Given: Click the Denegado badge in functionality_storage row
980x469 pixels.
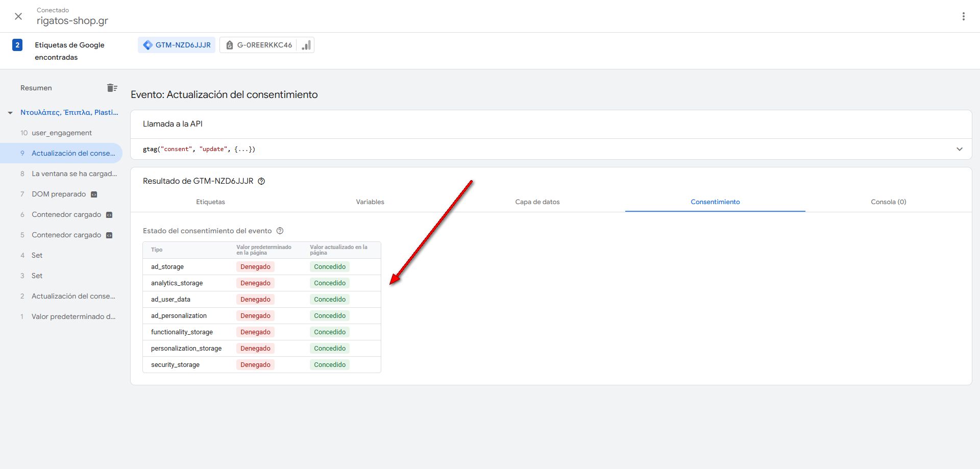Looking at the screenshot, I should (x=255, y=332).
